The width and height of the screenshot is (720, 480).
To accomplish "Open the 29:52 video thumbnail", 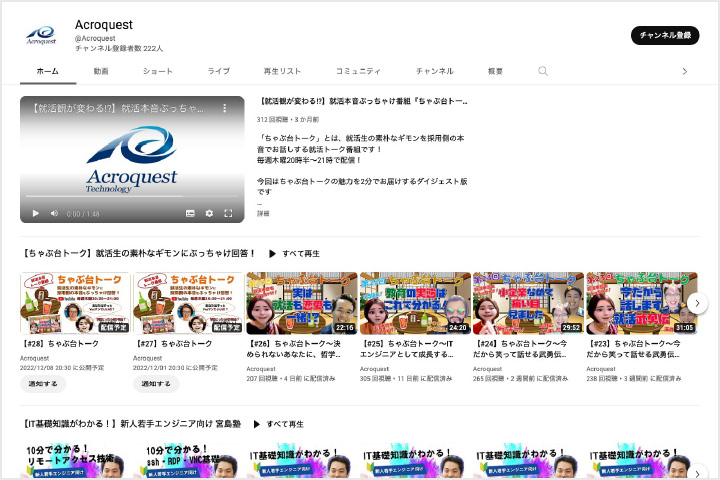I will pos(528,303).
